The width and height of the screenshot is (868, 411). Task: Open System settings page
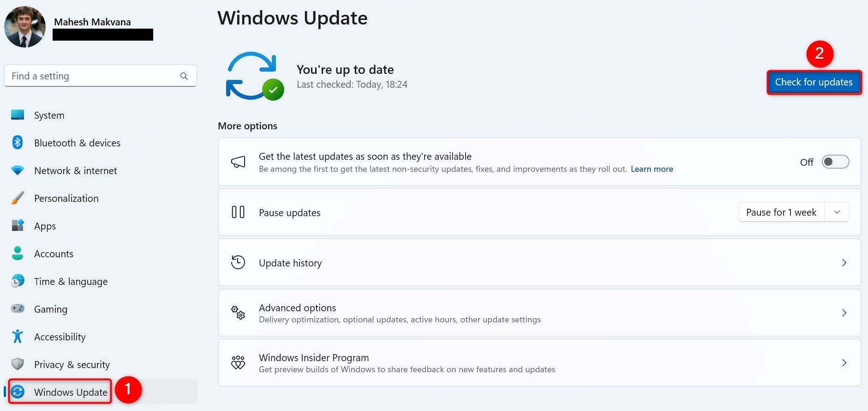coord(100,115)
